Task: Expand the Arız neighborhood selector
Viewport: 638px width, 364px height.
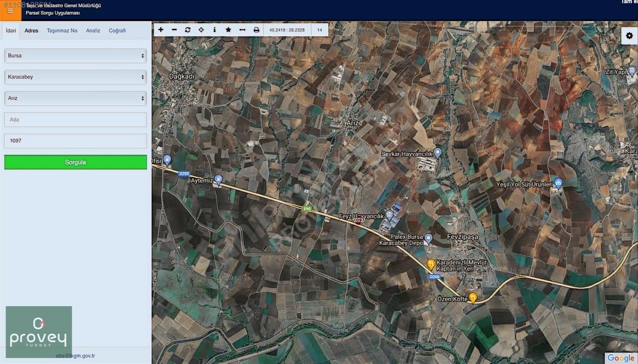Action: [75, 98]
